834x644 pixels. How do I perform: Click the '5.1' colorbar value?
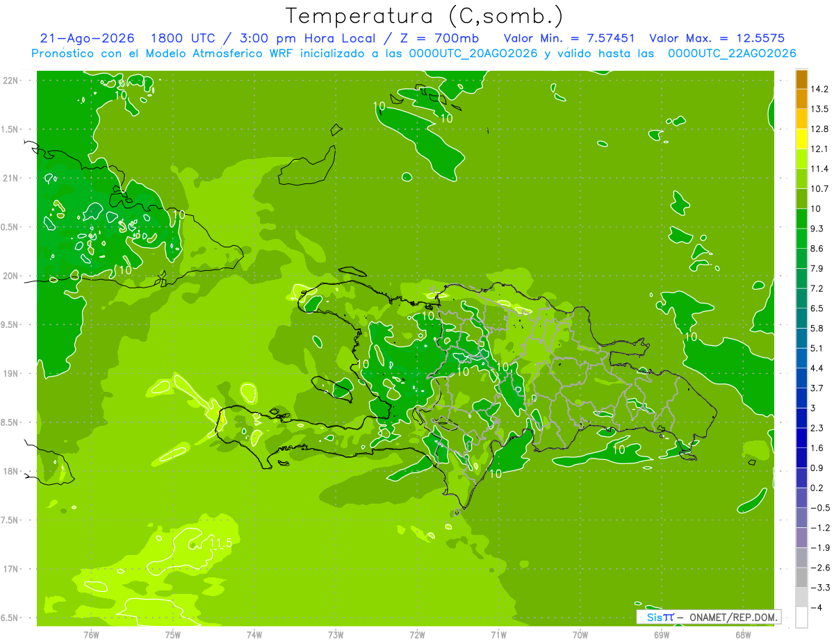tap(817, 348)
